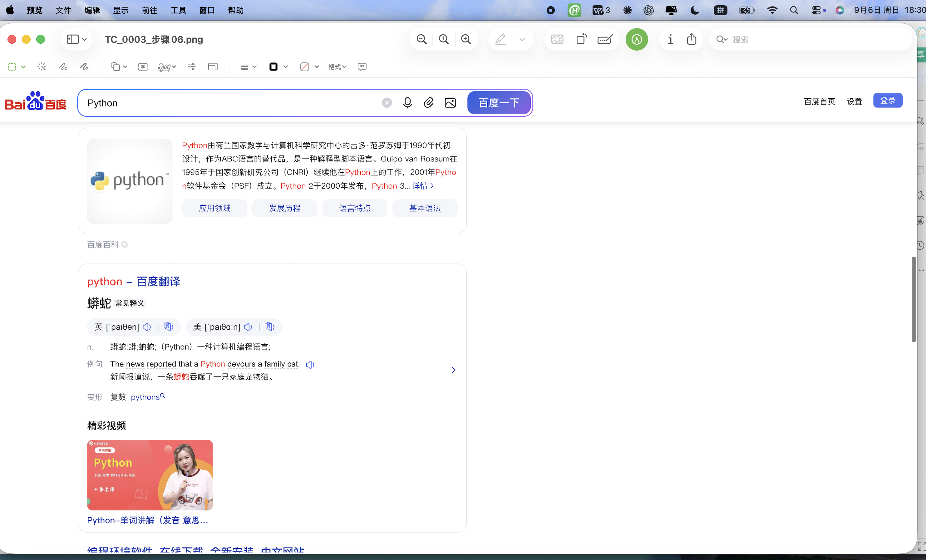Screen dimensions: 926x560
Task: Select the rectangular selection tool
Action: click(x=12, y=67)
